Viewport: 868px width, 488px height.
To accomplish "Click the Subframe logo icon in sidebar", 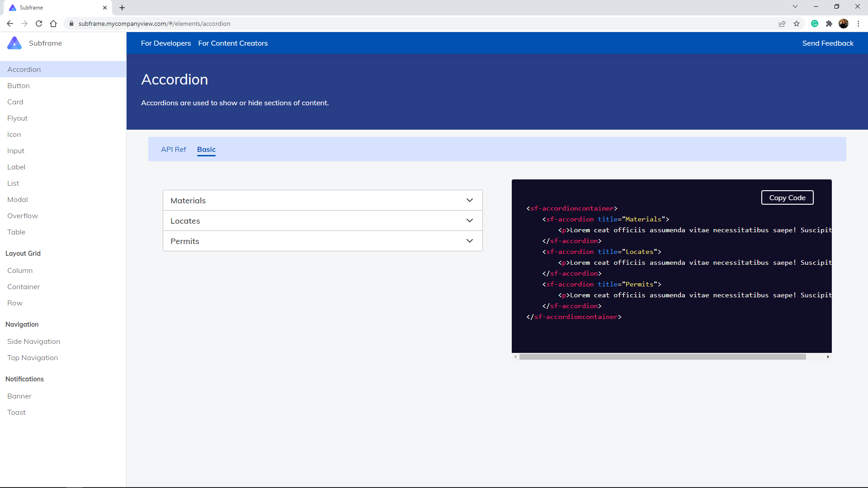I will point(14,43).
